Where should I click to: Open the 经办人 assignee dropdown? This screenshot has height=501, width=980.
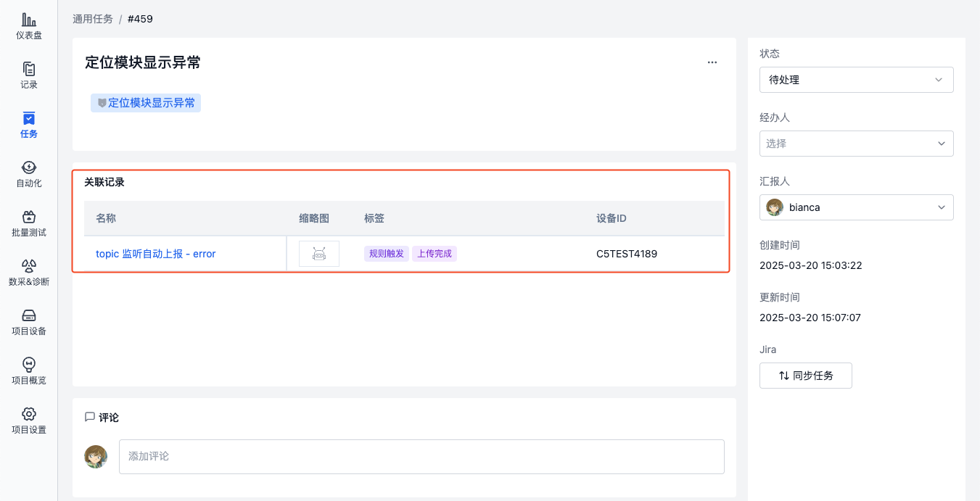(x=856, y=144)
